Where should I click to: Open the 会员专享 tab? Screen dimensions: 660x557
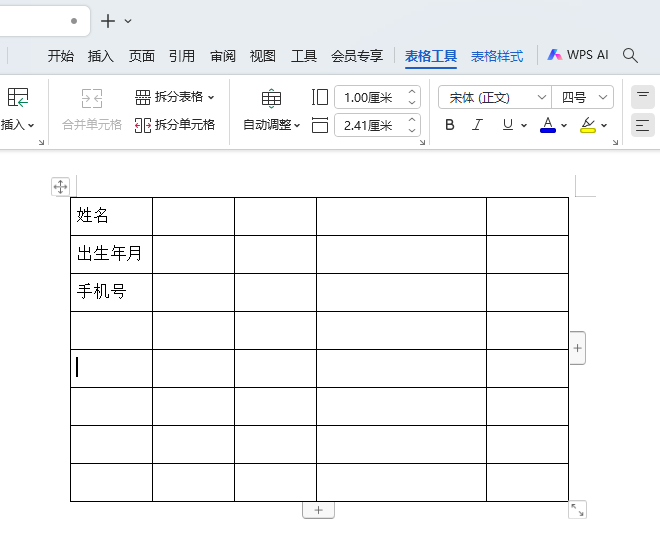(357, 56)
